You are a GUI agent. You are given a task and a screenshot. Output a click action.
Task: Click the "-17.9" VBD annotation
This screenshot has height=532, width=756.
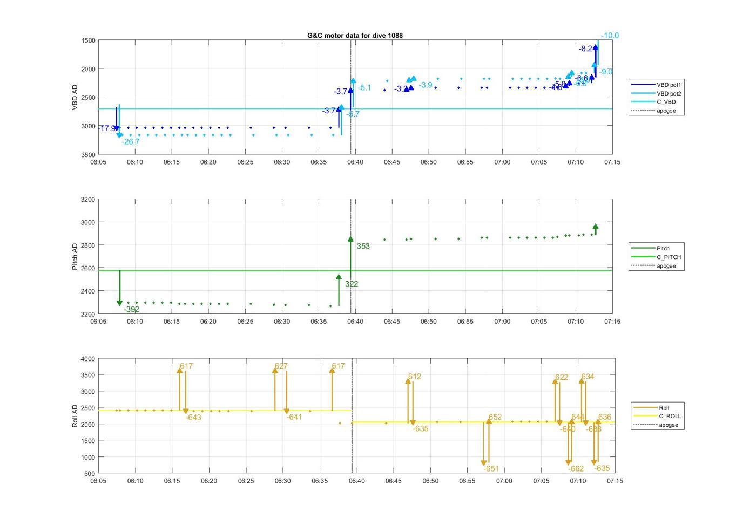pyautogui.click(x=106, y=128)
